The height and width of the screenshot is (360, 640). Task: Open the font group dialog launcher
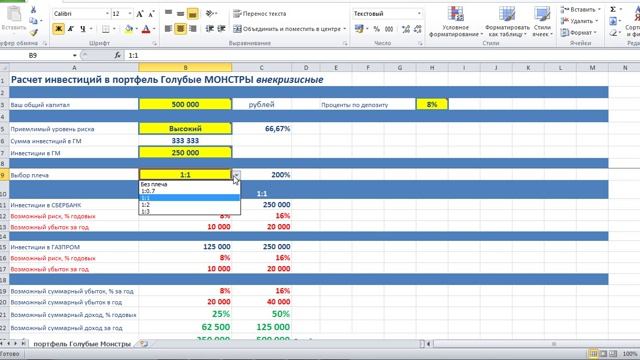(x=155, y=43)
